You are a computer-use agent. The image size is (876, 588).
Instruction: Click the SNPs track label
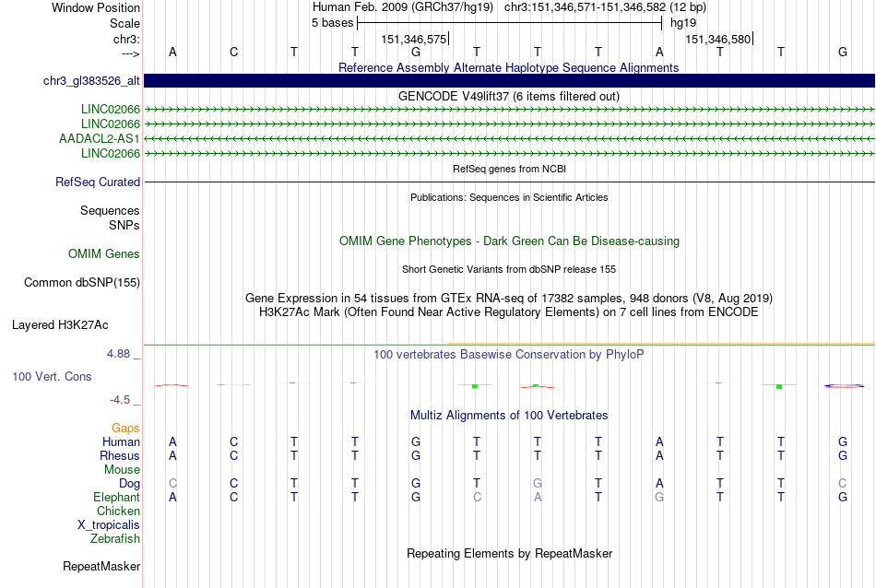pos(124,225)
